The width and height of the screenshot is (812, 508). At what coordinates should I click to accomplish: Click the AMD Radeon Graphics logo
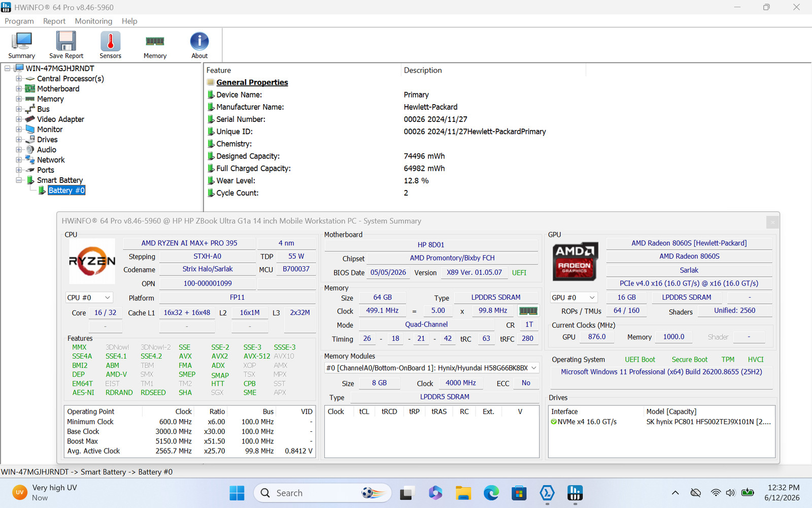pyautogui.click(x=575, y=261)
